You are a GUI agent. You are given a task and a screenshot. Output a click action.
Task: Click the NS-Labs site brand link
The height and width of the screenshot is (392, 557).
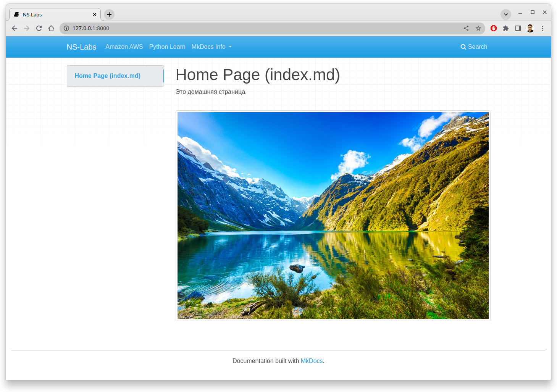pyautogui.click(x=81, y=47)
